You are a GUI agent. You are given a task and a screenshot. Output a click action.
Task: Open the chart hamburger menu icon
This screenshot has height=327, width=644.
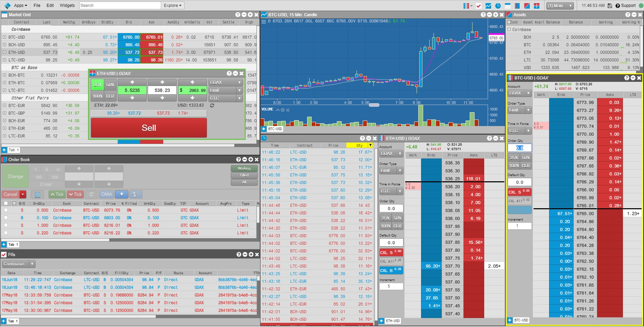[264, 21]
